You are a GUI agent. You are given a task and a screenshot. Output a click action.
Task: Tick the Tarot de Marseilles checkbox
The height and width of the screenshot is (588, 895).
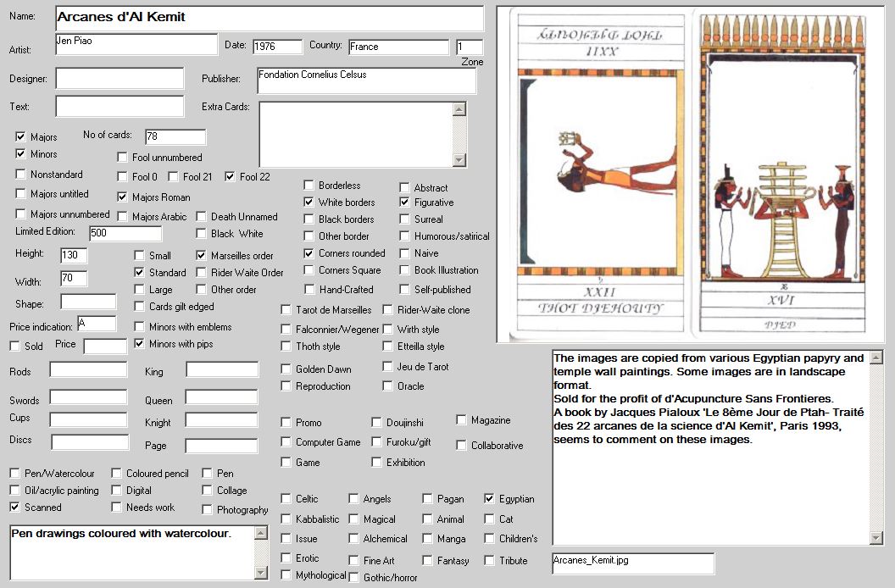286,310
